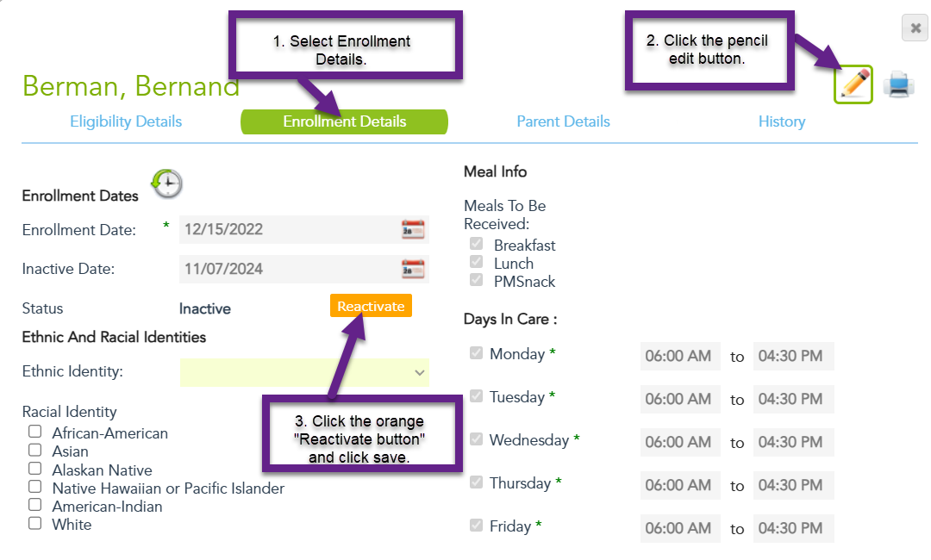Screen dimensions: 931x560
Task: Open enrollment dates history clock icon
Action: click(167, 184)
